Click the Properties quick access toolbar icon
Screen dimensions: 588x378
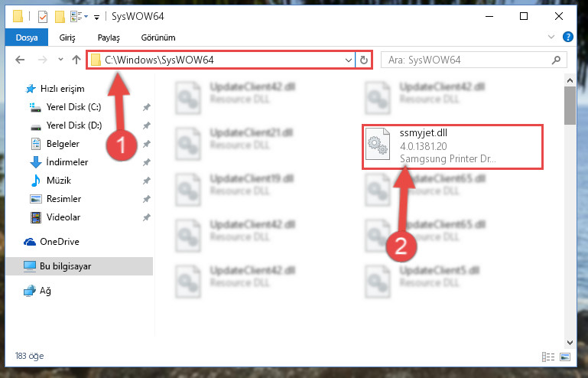43,17
